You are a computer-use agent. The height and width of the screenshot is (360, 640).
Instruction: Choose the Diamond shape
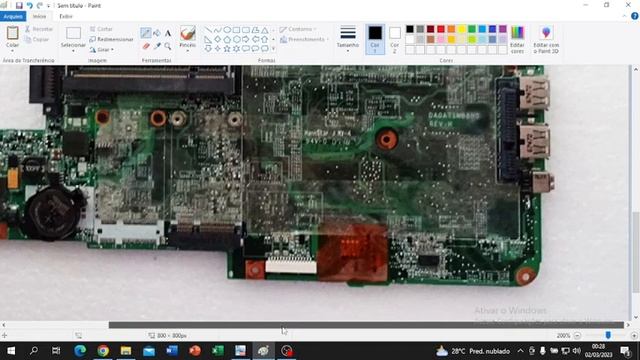pyautogui.click(x=218, y=39)
